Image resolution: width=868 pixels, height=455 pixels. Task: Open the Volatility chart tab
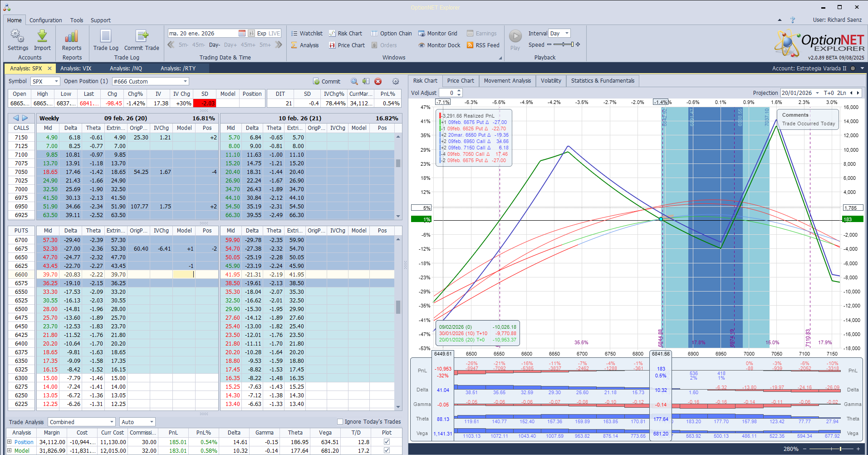(x=551, y=81)
